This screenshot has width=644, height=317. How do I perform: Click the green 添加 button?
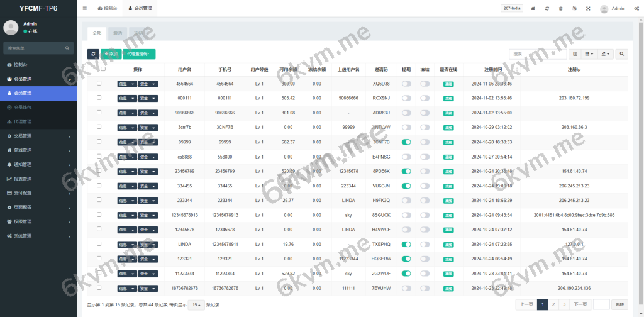(111, 55)
